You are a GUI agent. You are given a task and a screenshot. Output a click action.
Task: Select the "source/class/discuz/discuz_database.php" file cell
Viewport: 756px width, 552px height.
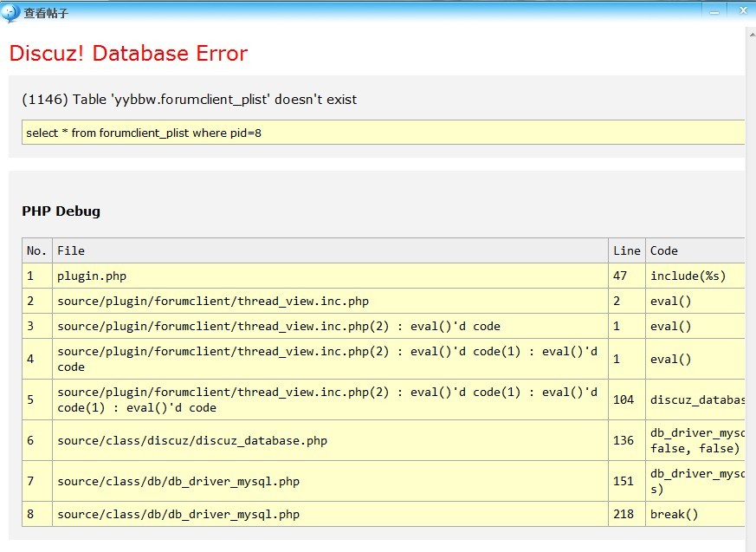[x=330, y=440]
